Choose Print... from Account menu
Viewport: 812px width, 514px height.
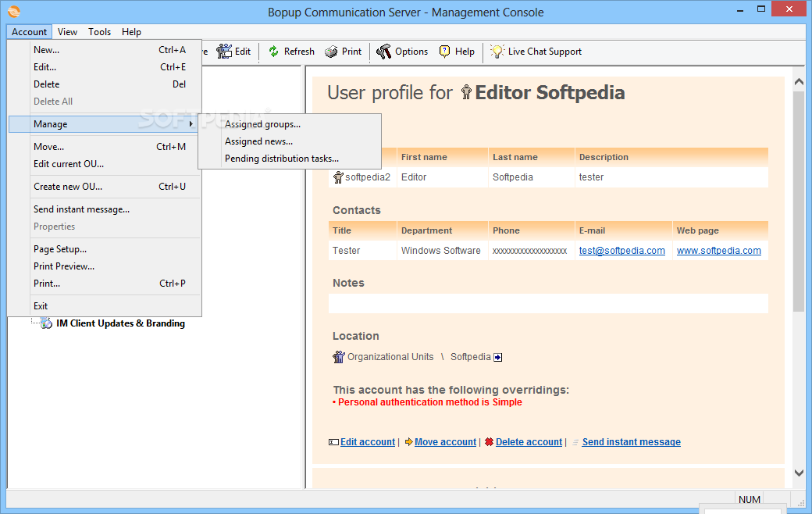[105, 284]
